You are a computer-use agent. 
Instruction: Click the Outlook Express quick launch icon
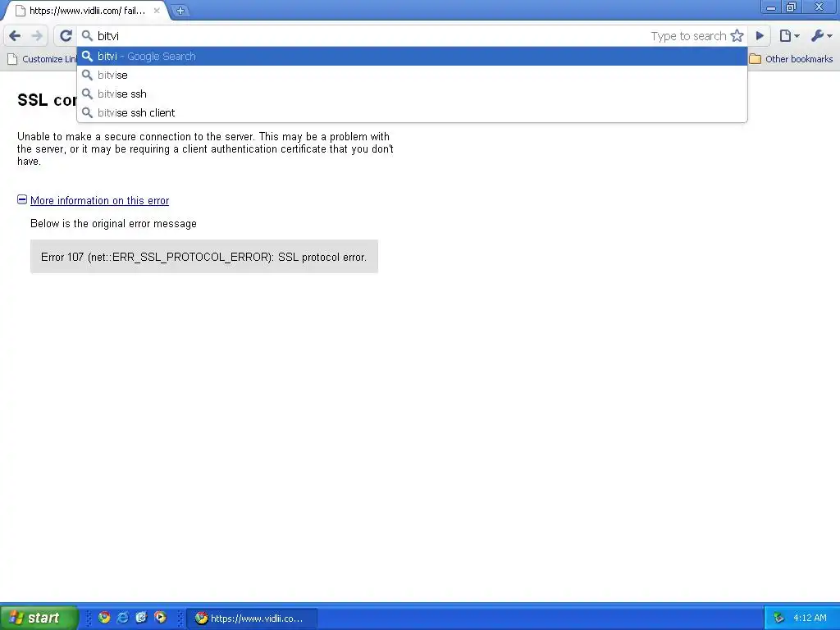coord(141,618)
